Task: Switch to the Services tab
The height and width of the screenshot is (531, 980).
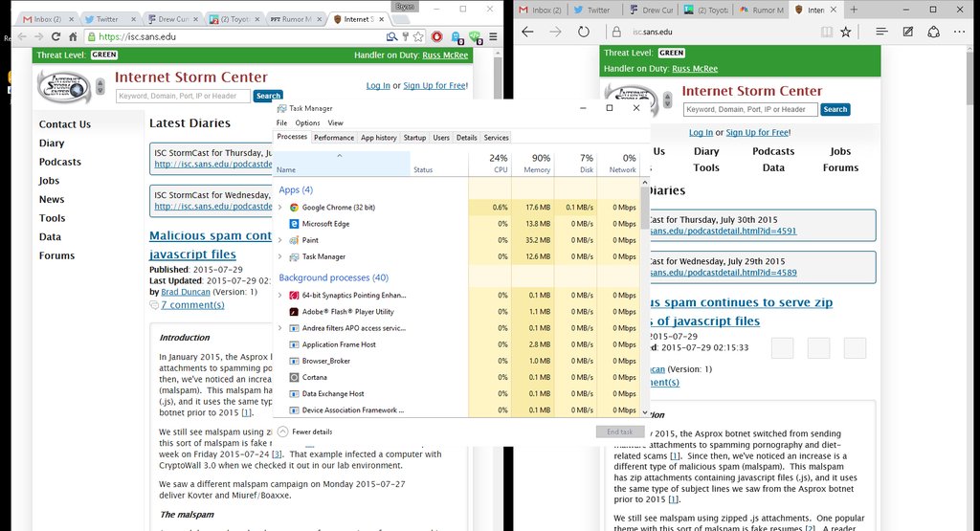Action: click(497, 138)
